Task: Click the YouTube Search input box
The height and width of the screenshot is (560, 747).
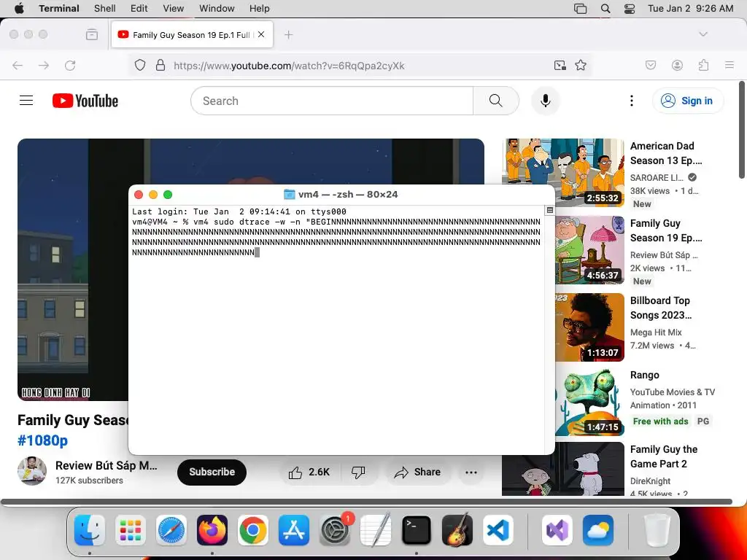Action: pos(332,101)
